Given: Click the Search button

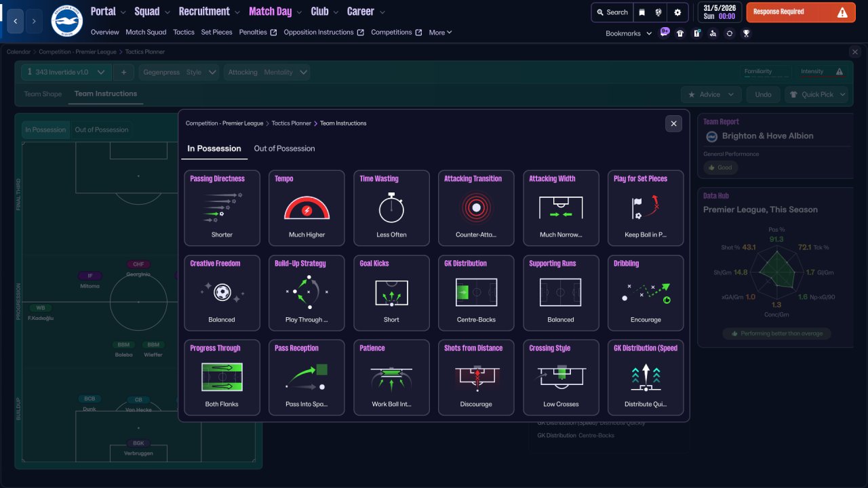Looking at the screenshot, I should coord(612,12).
